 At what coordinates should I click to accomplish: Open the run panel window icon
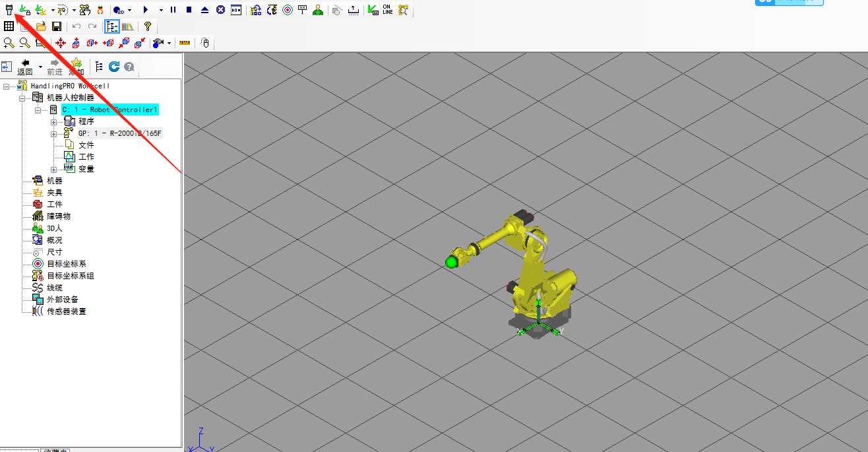[x=236, y=10]
